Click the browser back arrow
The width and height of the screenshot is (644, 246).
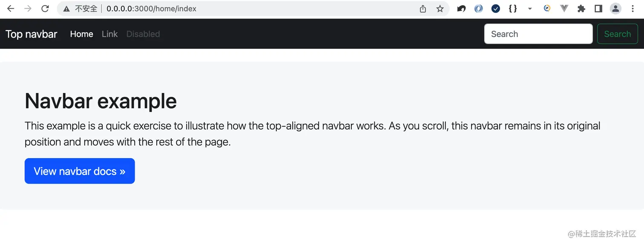11,9
